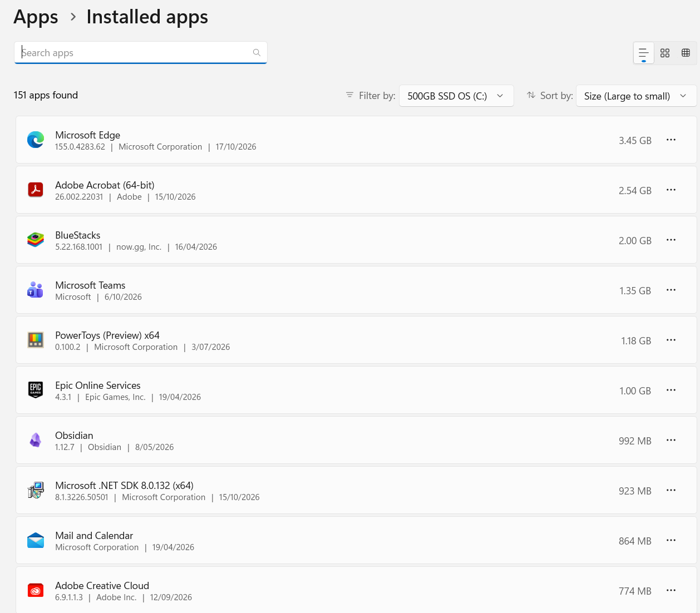Click the Adobe Acrobat app icon
The width and height of the screenshot is (700, 613).
pyautogui.click(x=36, y=190)
